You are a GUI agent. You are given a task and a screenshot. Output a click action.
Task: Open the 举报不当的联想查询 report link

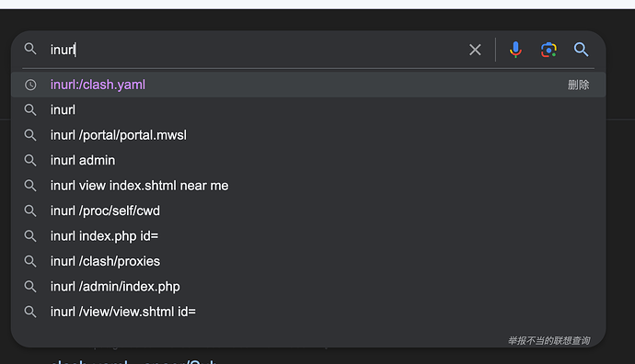click(548, 341)
